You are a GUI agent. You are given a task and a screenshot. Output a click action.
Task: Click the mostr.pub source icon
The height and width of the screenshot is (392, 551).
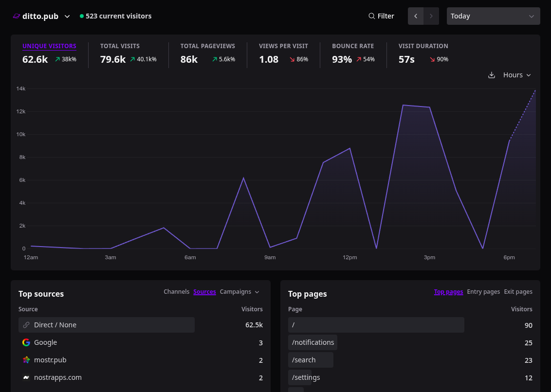tap(26, 360)
